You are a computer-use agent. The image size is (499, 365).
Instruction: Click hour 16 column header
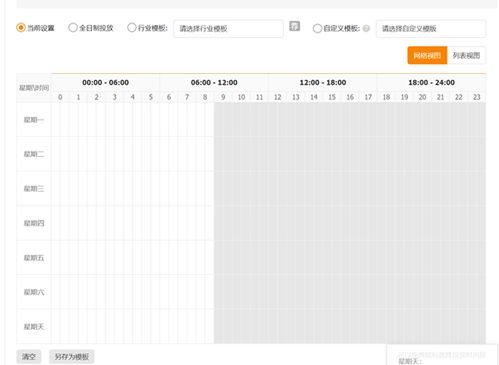pyautogui.click(x=350, y=97)
